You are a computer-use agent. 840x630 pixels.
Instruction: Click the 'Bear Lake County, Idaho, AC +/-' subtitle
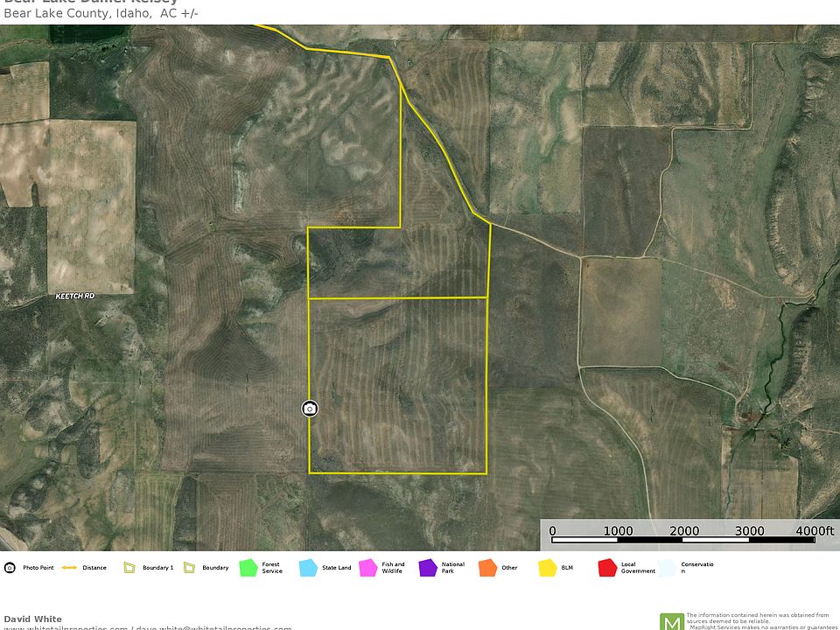coord(101,13)
